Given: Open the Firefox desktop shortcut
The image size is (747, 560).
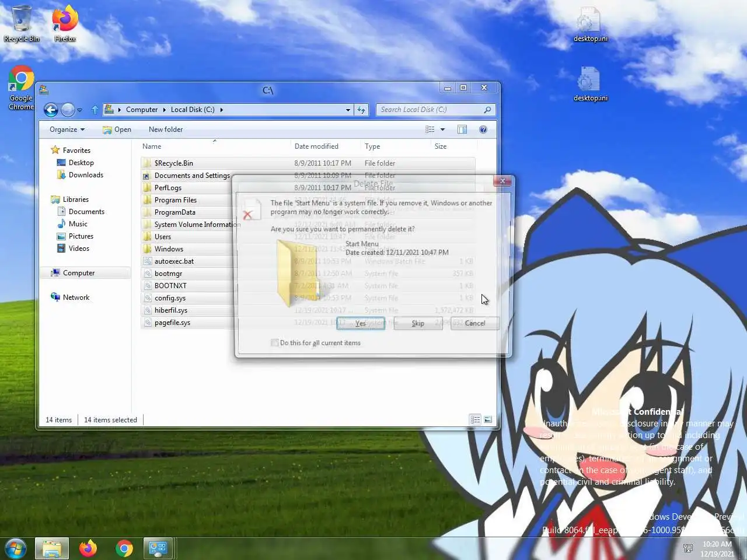Looking at the screenshot, I should point(65,23).
